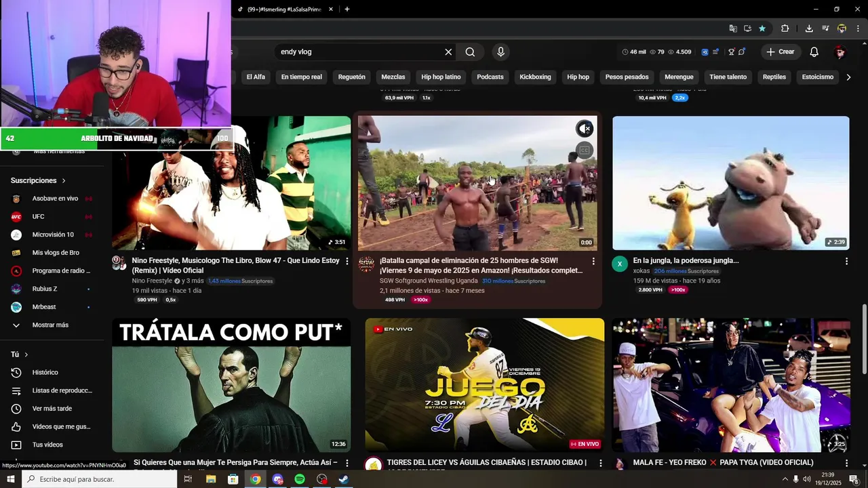Select the Reguetón filter chip
The image size is (868, 488).
tap(351, 77)
